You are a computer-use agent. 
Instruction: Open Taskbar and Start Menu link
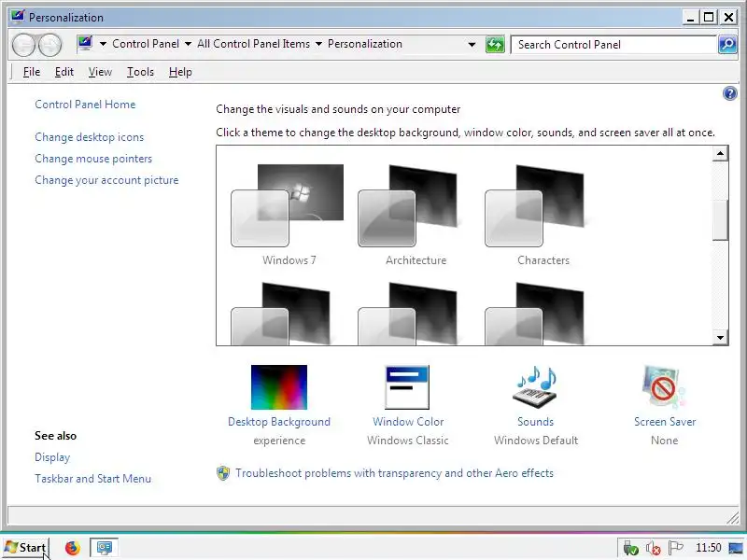[x=92, y=479]
